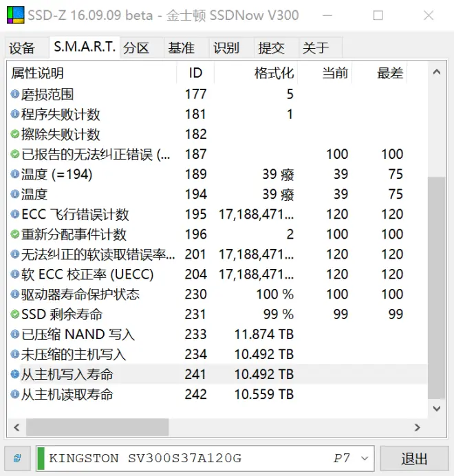
Task: Click the horizontal scrollbar right arrow
Action: click(x=418, y=427)
